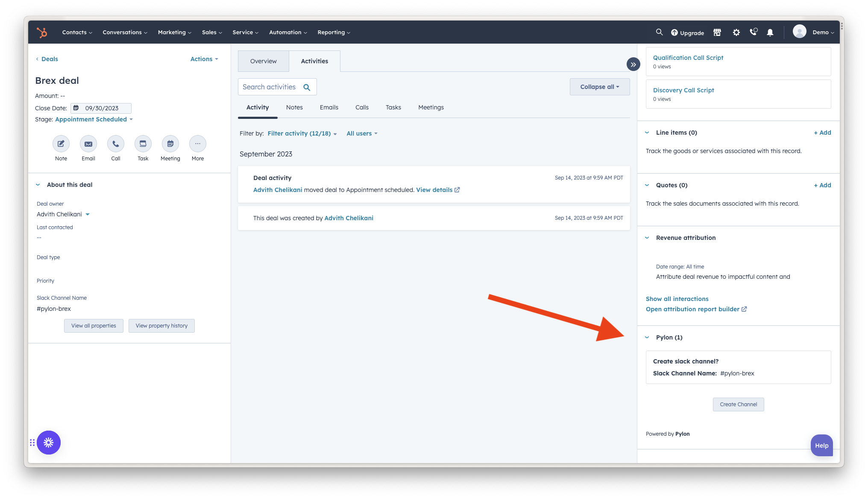The width and height of the screenshot is (868, 499).
Task: Schedule a Meeting via the meeting icon
Action: click(x=170, y=144)
